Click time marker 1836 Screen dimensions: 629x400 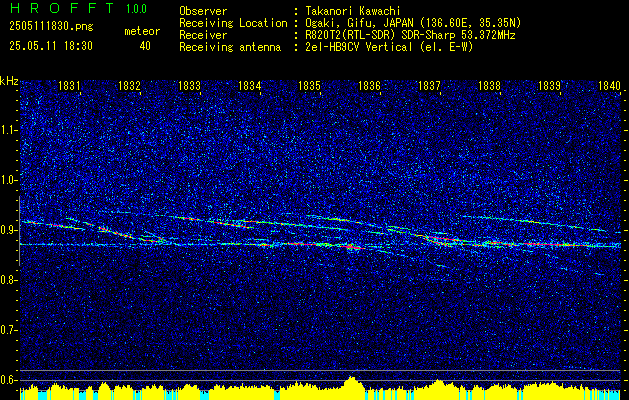click(369, 85)
